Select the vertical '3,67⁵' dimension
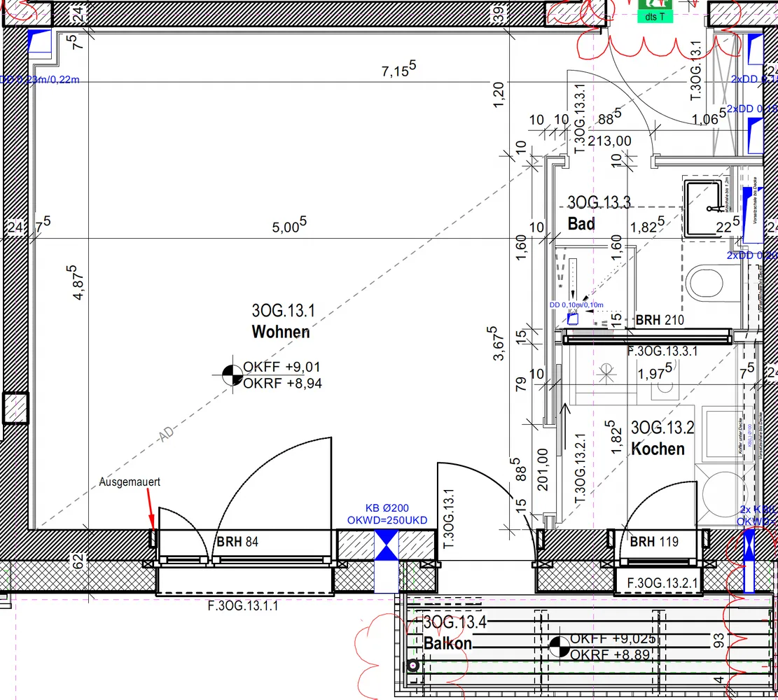 (x=495, y=343)
